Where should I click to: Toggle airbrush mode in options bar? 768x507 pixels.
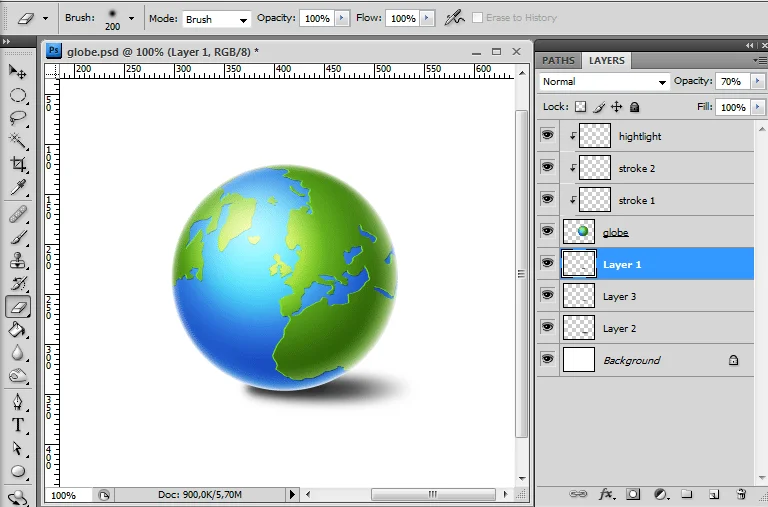[455, 18]
